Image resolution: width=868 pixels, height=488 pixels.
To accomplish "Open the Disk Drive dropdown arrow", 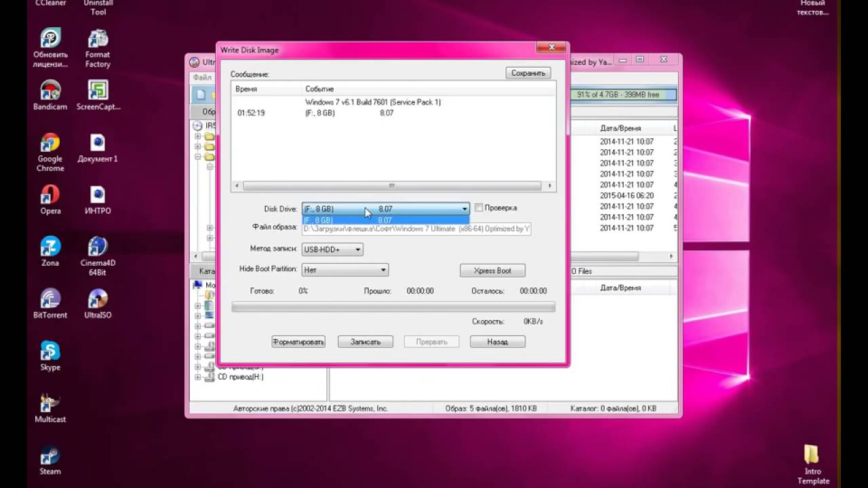I will click(465, 209).
